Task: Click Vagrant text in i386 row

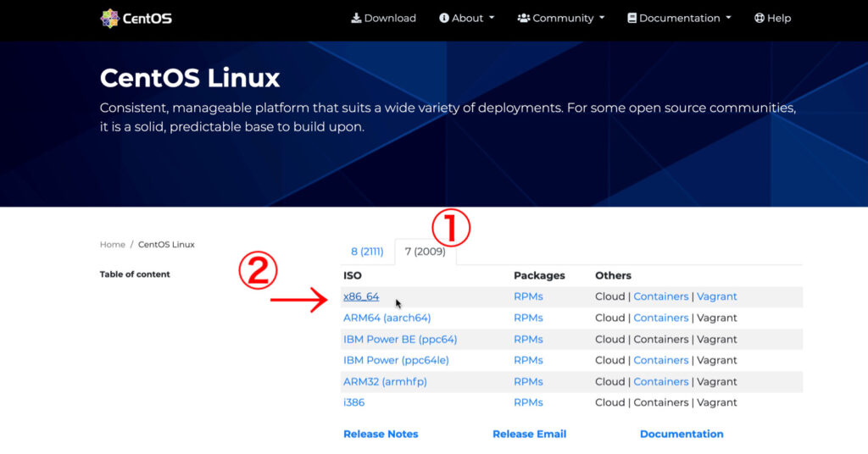Action: coord(717,402)
